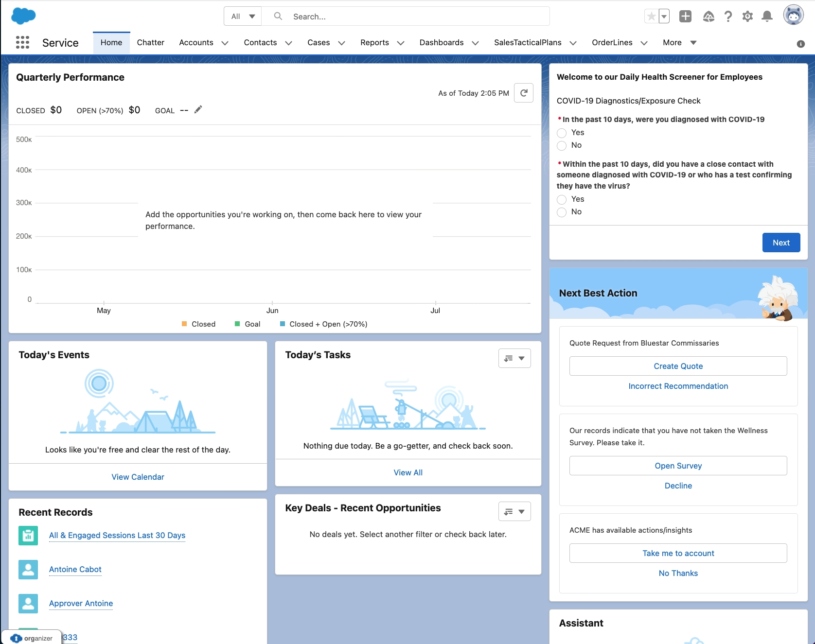This screenshot has width=815, height=644.
Task: Click the info icon below the avatar
Action: (800, 44)
